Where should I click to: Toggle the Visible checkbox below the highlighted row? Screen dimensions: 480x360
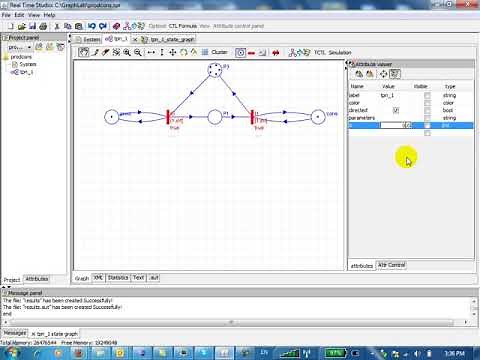[427, 133]
